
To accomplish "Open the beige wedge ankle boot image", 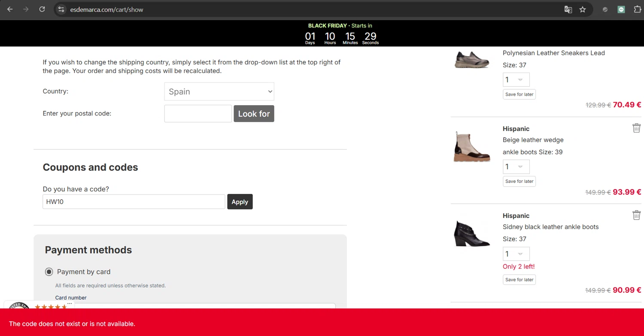I will pos(472,147).
